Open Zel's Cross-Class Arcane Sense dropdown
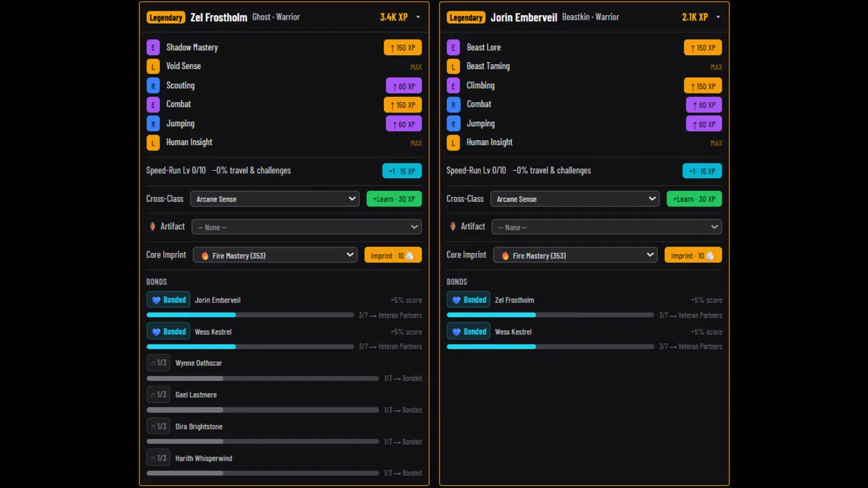 pos(275,199)
